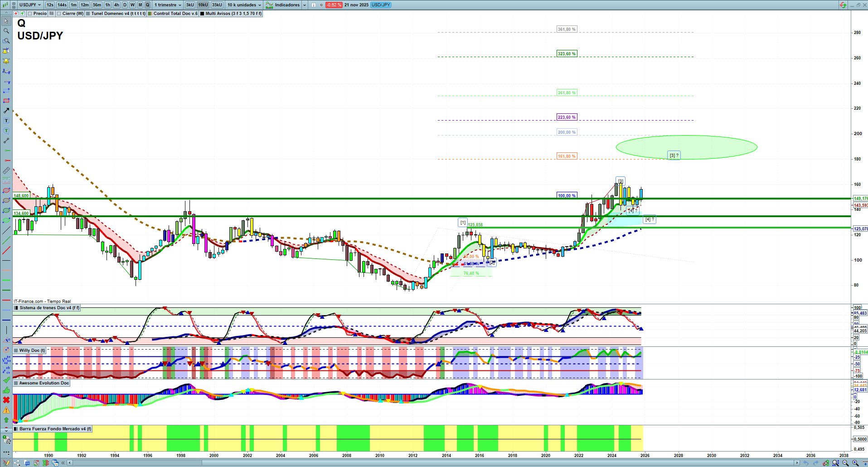
Task: Click the USD/JPY blue badge
Action: pyautogui.click(x=381, y=5)
